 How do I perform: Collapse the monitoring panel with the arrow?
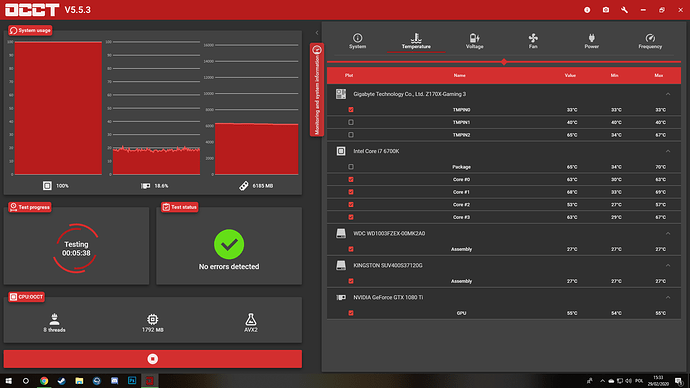click(x=317, y=33)
